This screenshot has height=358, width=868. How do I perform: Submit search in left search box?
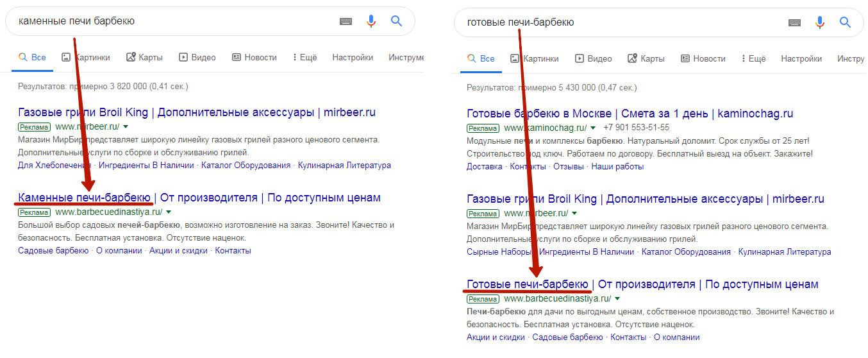coord(397,21)
